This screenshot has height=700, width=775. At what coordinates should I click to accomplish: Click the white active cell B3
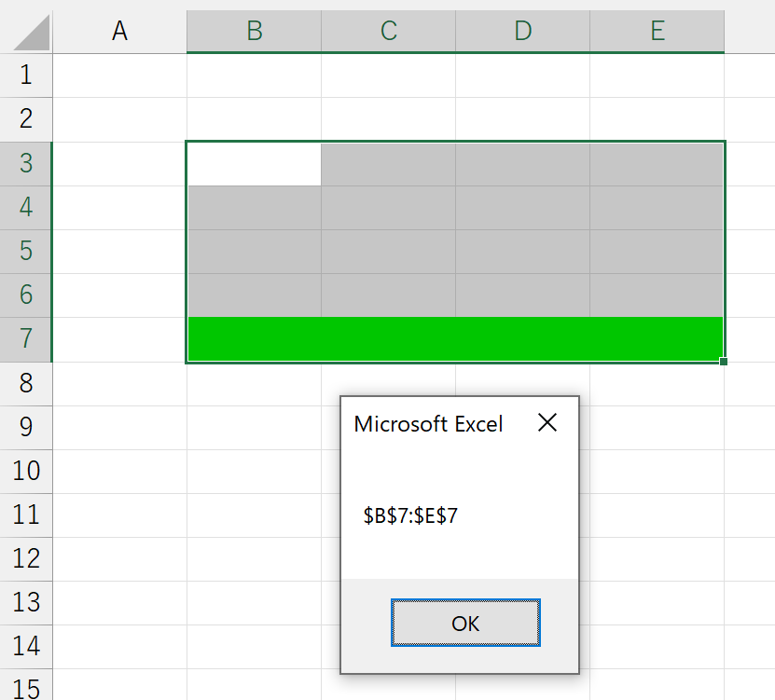tap(254, 164)
